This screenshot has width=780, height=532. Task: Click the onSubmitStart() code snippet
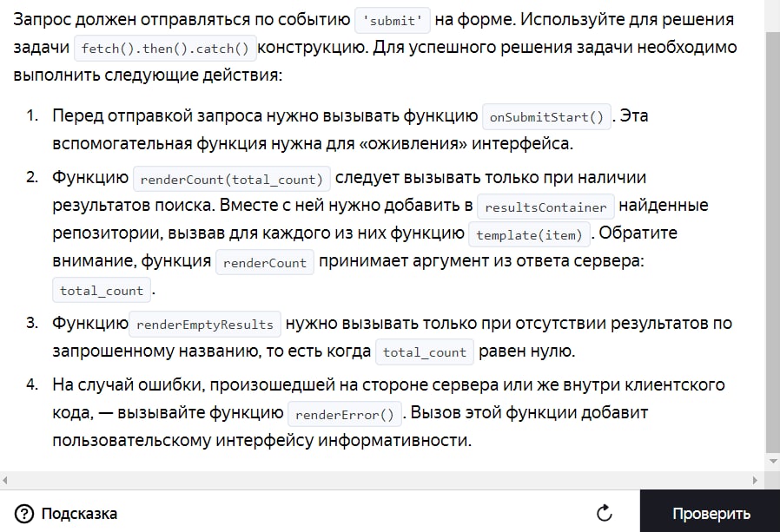(547, 117)
